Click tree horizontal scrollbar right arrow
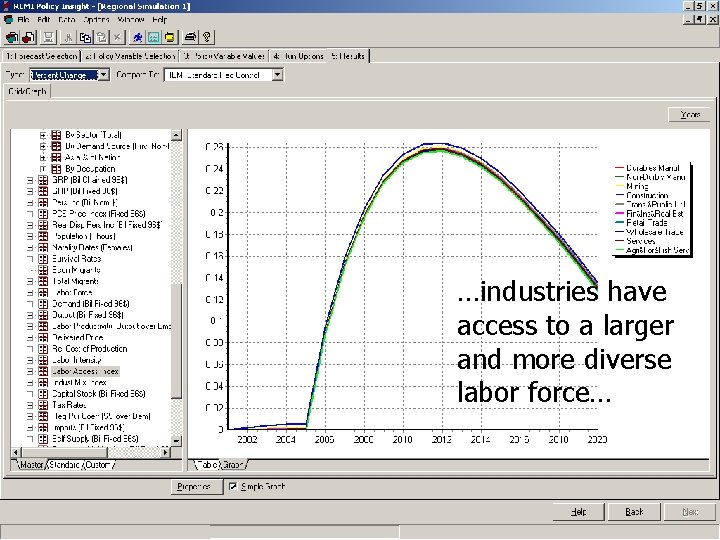 (165, 452)
